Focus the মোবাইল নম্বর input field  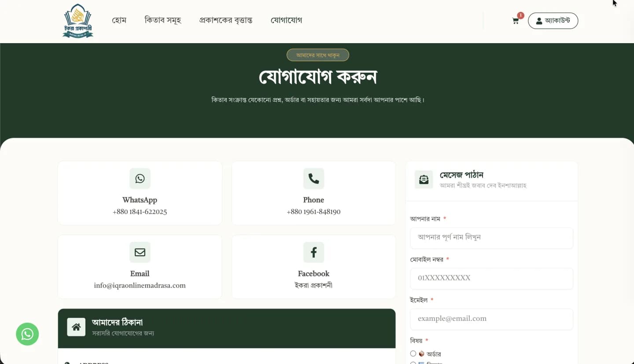pyautogui.click(x=491, y=279)
